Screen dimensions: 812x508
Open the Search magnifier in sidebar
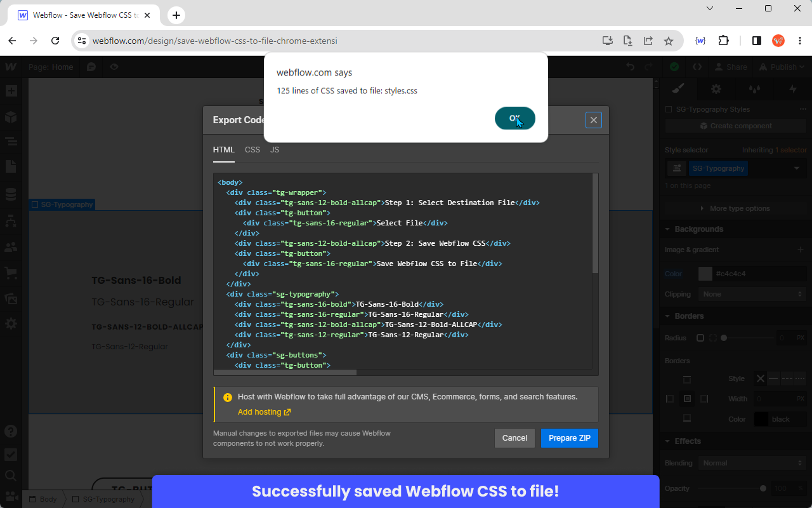pyautogui.click(x=11, y=475)
